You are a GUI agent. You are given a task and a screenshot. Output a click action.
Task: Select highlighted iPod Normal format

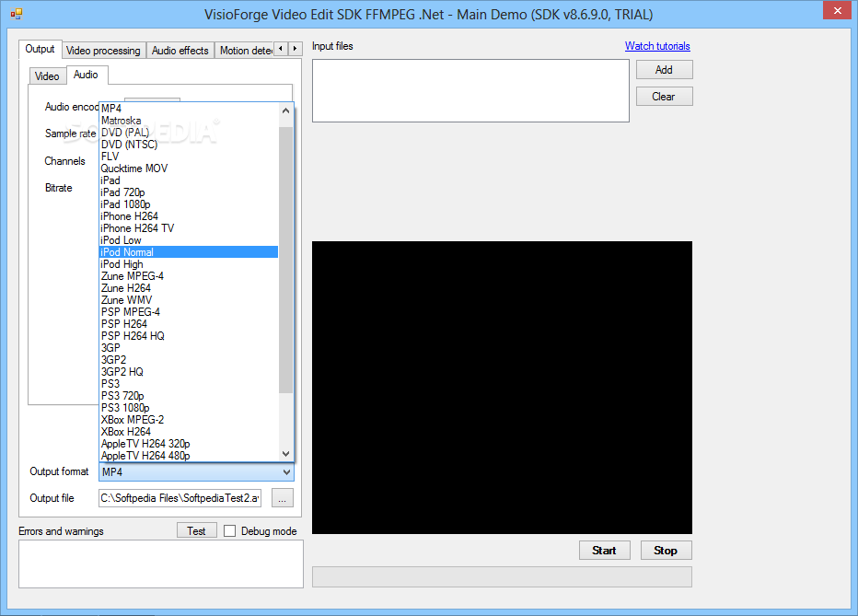pyautogui.click(x=189, y=252)
